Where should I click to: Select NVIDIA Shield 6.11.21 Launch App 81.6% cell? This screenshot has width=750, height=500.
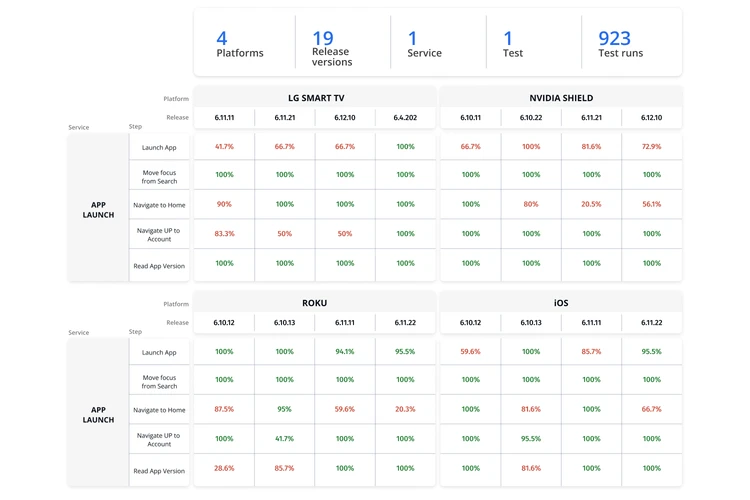click(x=591, y=146)
